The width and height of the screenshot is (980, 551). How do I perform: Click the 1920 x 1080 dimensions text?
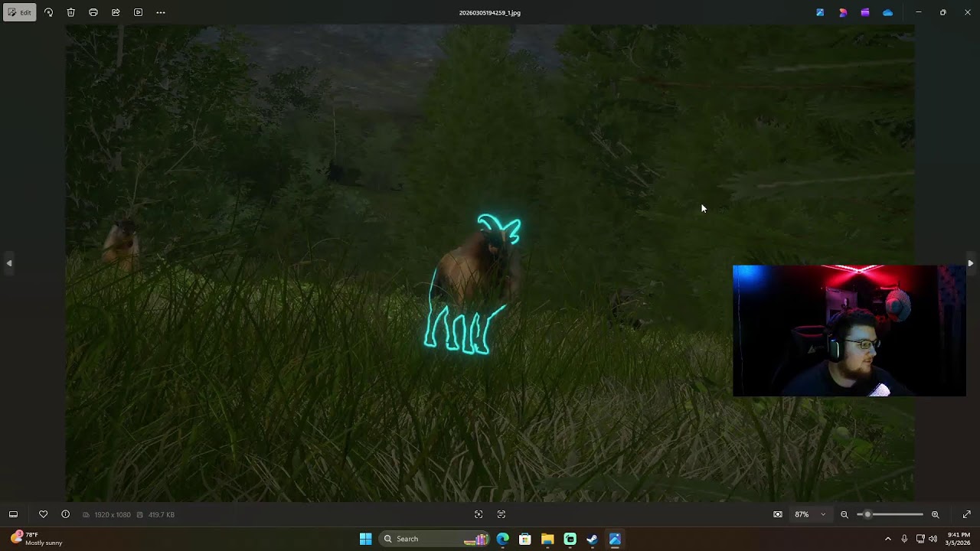113,515
